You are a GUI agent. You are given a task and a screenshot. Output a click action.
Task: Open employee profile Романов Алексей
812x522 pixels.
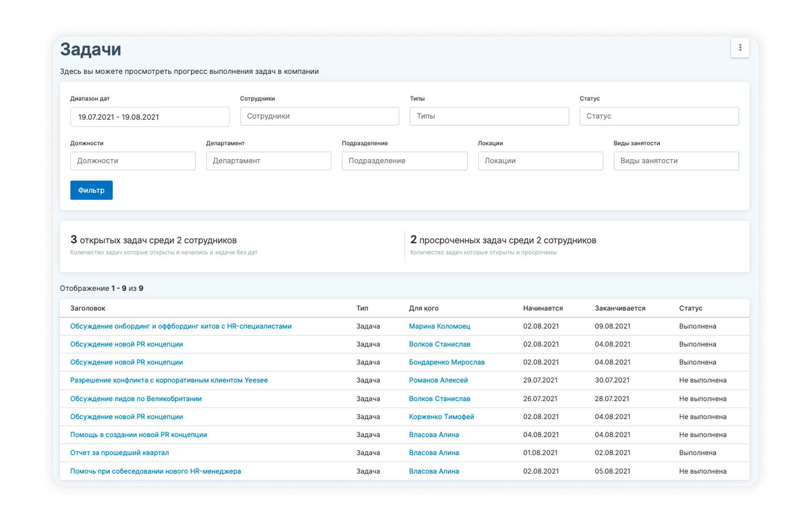tap(438, 380)
